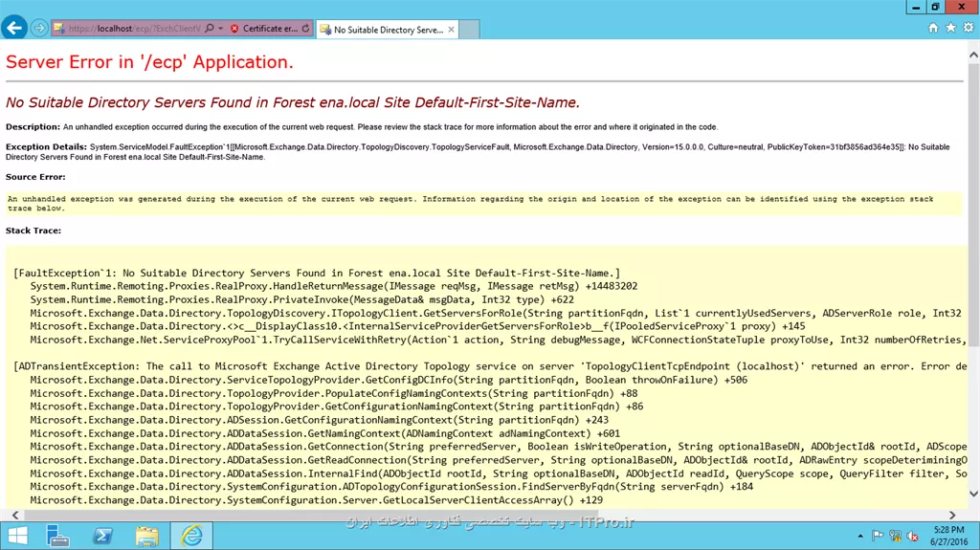
Task: Minimize the Internet Explorer window
Action: [916, 7]
